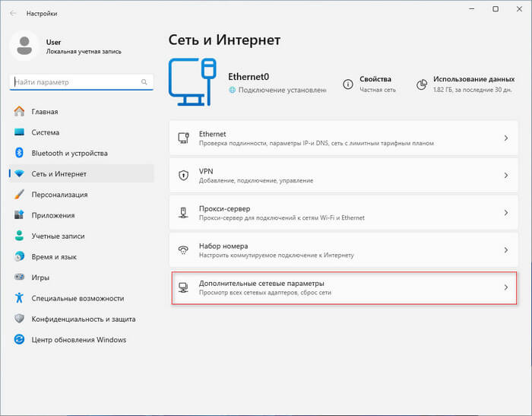Open Специальные возможности settings
Screen dimensions: 532x416
click(77, 298)
